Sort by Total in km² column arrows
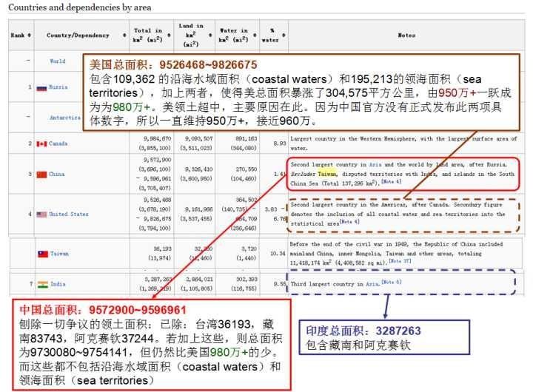The width and height of the screenshot is (533, 392). click(169, 36)
